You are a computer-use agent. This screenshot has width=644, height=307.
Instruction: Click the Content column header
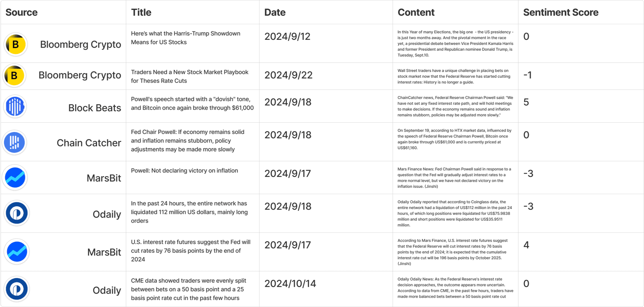[416, 12]
